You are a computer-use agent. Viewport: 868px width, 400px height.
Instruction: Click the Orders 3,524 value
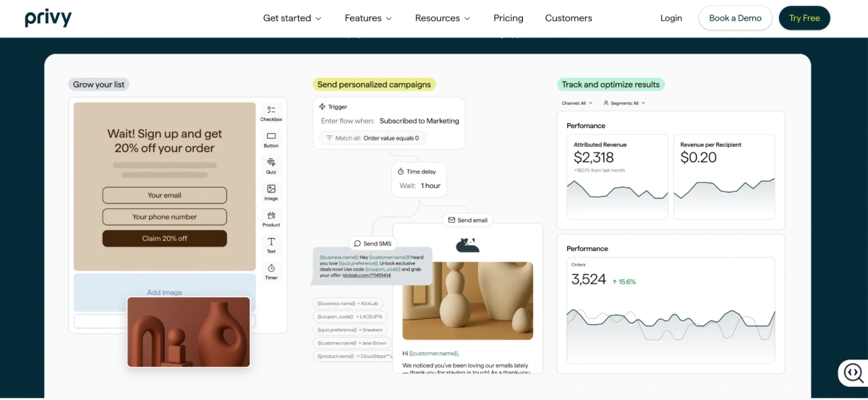click(589, 279)
